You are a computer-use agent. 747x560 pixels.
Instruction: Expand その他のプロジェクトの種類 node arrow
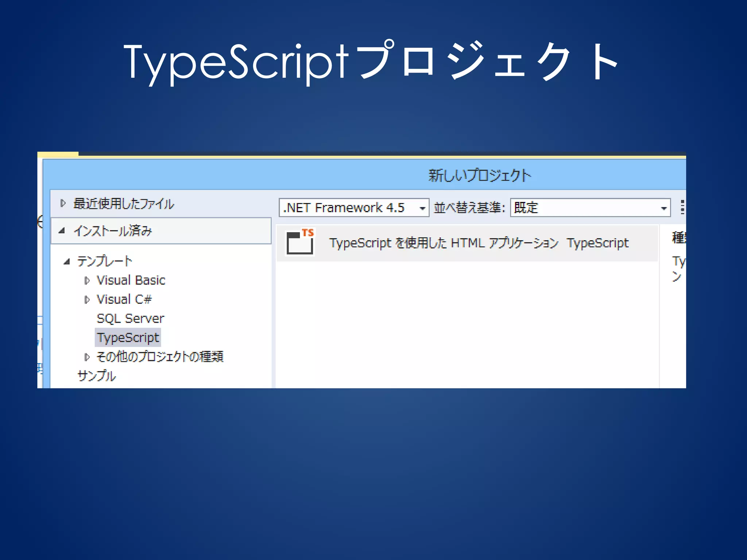click(87, 357)
